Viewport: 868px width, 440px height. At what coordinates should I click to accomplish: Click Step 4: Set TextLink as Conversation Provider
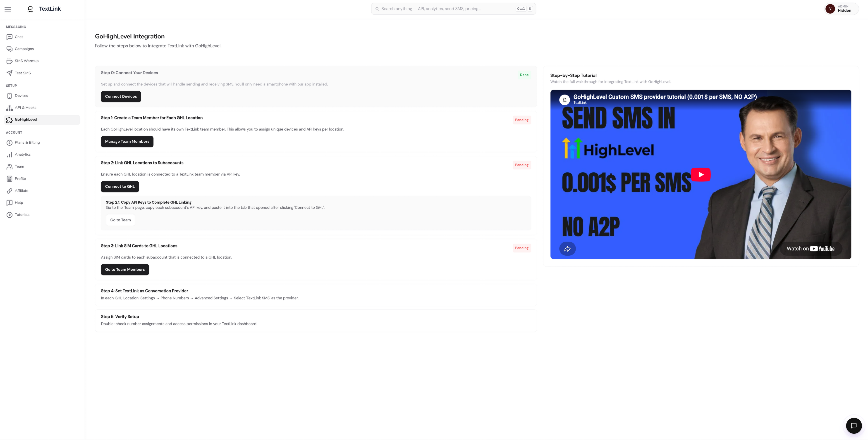tap(145, 291)
